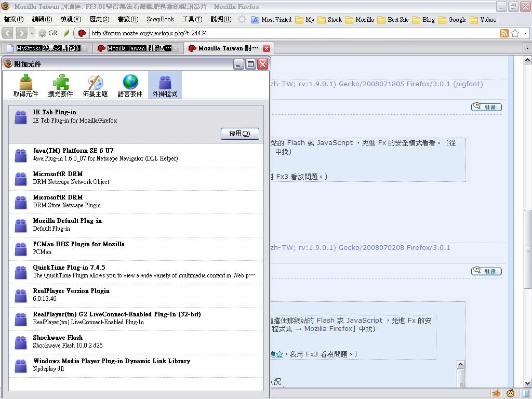Screen dimensions: 532x399
Task: Switch to 擴充套件 extensions panel
Action: click(60, 86)
